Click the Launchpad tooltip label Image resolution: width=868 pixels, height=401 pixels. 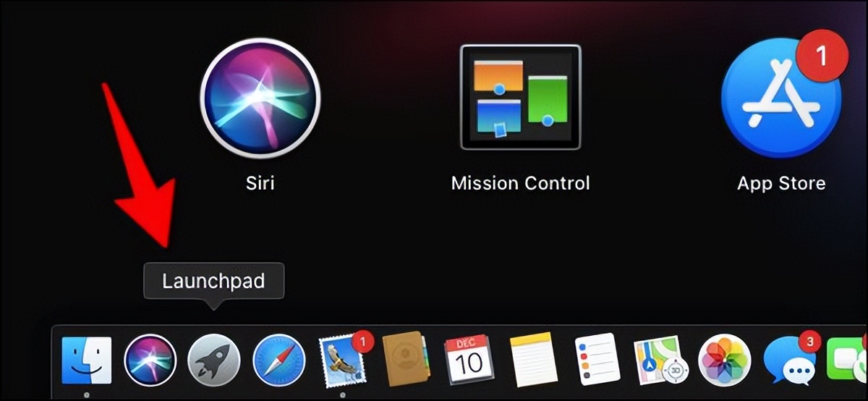(x=213, y=281)
